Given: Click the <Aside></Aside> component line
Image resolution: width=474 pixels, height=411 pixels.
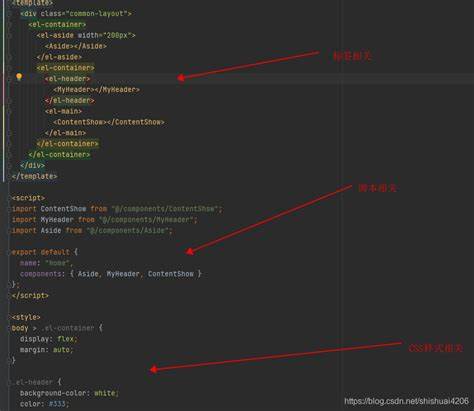Looking at the screenshot, I should pos(76,46).
